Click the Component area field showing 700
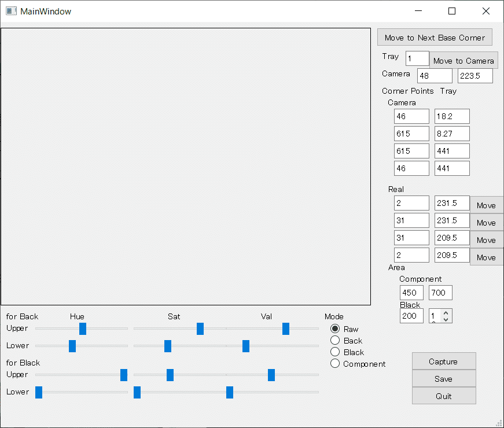 (x=440, y=293)
